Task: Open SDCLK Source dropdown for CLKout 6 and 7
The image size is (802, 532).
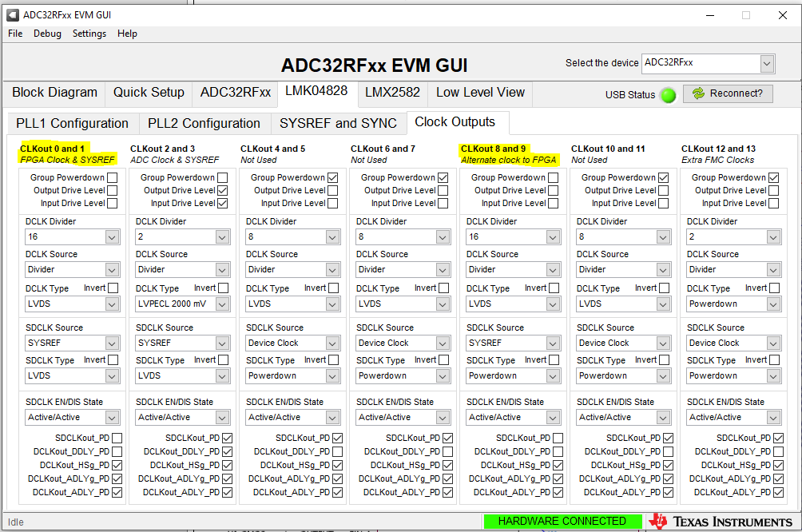Action: click(x=403, y=343)
